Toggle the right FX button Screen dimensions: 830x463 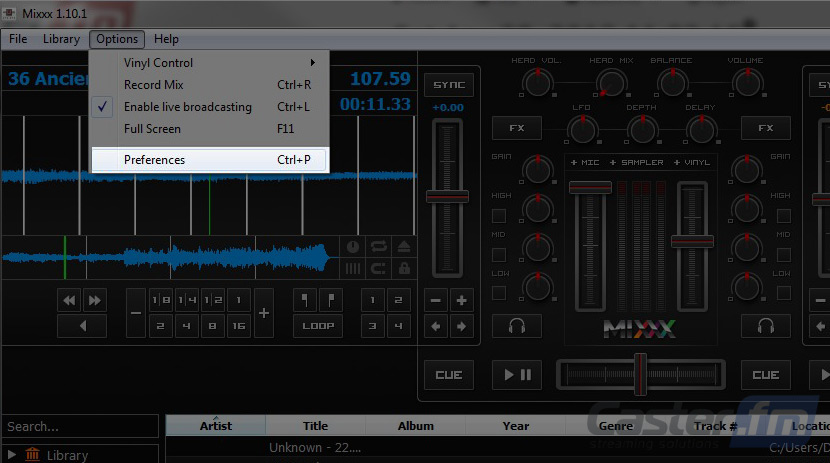(x=765, y=128)
